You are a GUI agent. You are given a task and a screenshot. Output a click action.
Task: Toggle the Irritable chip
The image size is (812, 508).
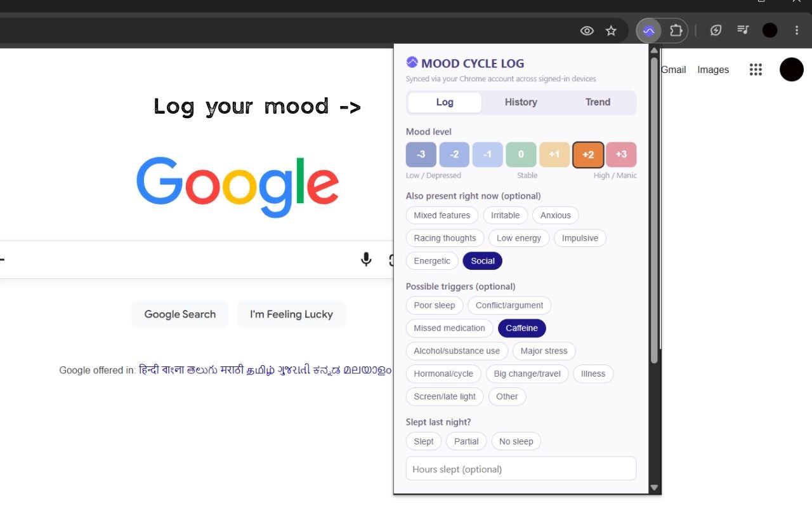pos(506,215)
